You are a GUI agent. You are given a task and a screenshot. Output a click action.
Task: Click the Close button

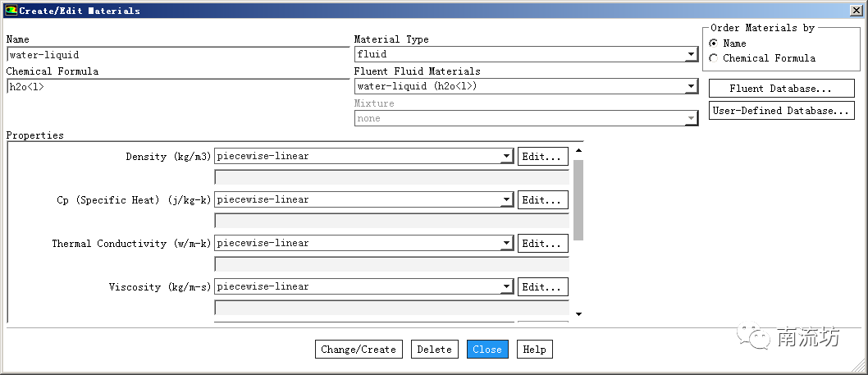coord(487,350)
